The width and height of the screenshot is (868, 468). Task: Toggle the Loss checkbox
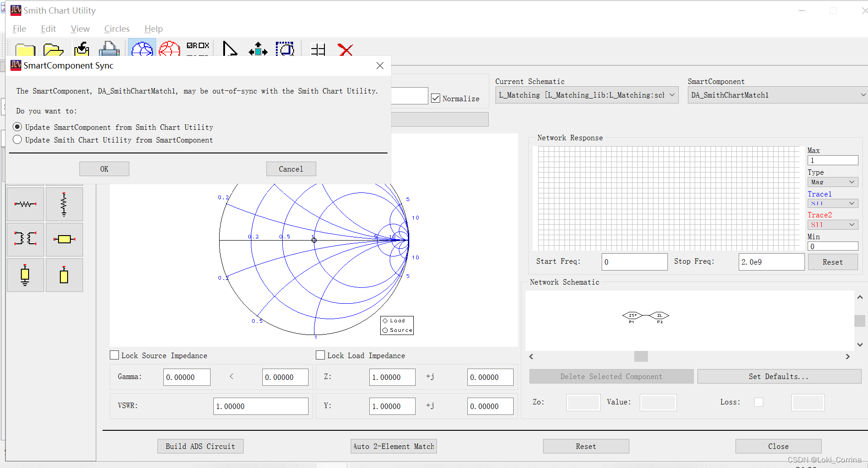tap(759, 402)
